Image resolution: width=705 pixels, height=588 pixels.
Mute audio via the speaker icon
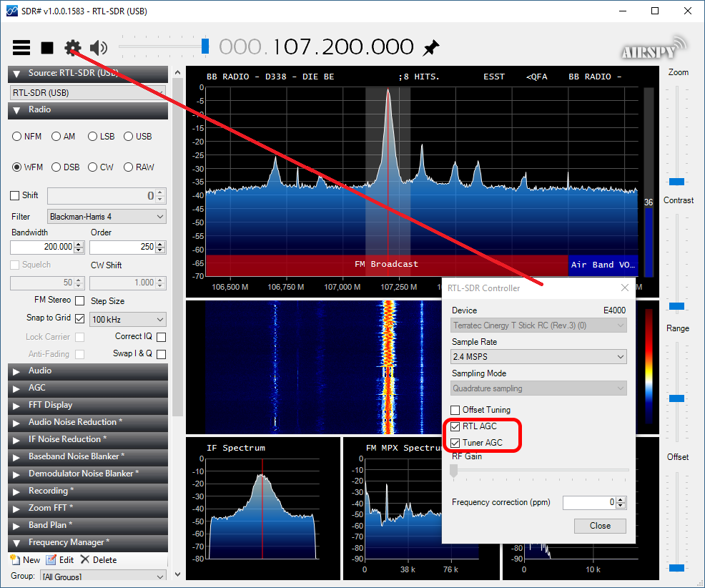point(99,47)
